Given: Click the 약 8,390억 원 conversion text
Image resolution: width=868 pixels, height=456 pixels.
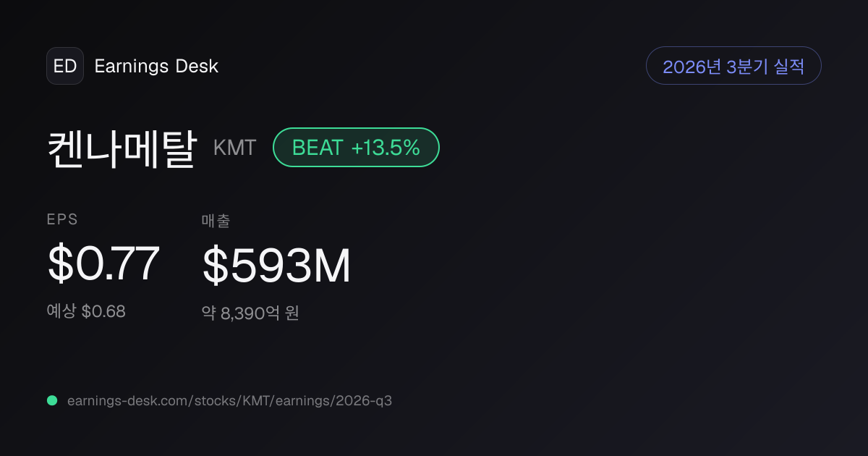Looking at the screenshot, I should [x=250, y=313].
